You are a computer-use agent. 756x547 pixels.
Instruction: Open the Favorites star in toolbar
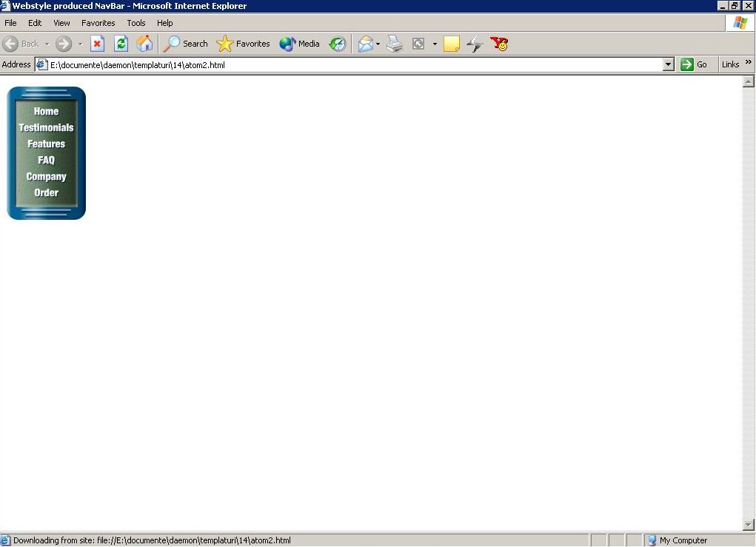coord(244,44)
